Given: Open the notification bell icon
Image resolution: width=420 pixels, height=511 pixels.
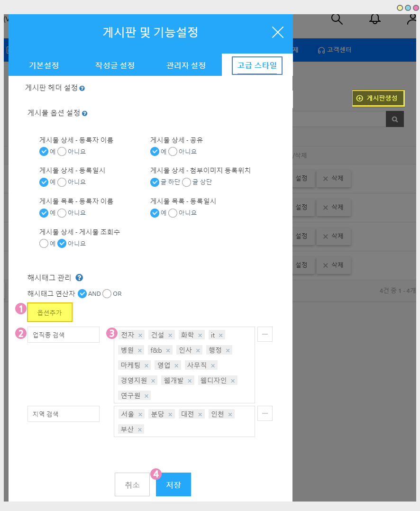Looking at the screenshot, I should pos(375,19).
